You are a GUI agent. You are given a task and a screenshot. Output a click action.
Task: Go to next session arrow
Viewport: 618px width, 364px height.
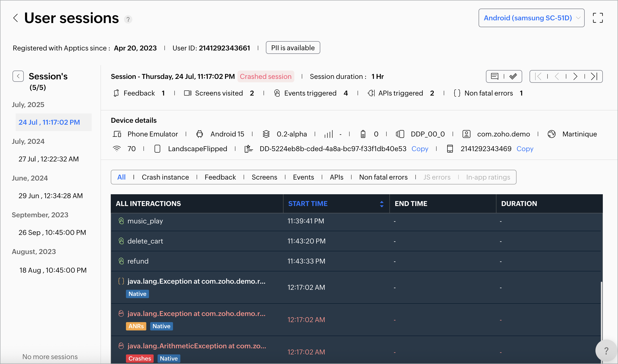[575, 76]
